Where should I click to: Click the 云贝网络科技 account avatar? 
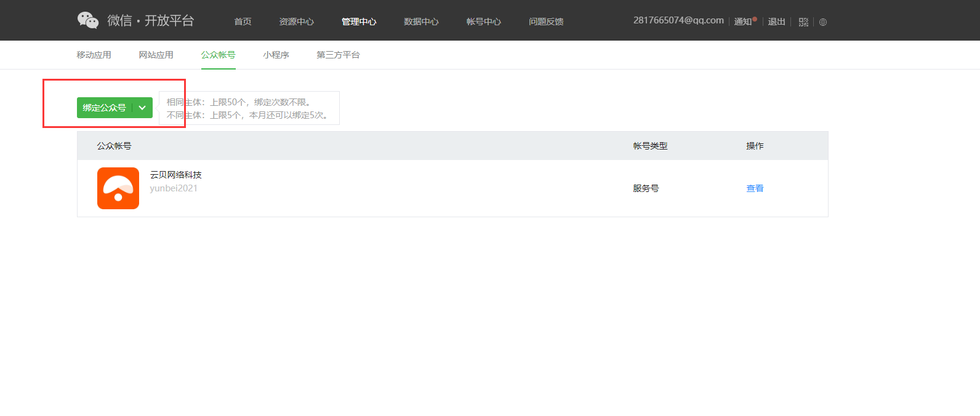(x=118, y=188)
